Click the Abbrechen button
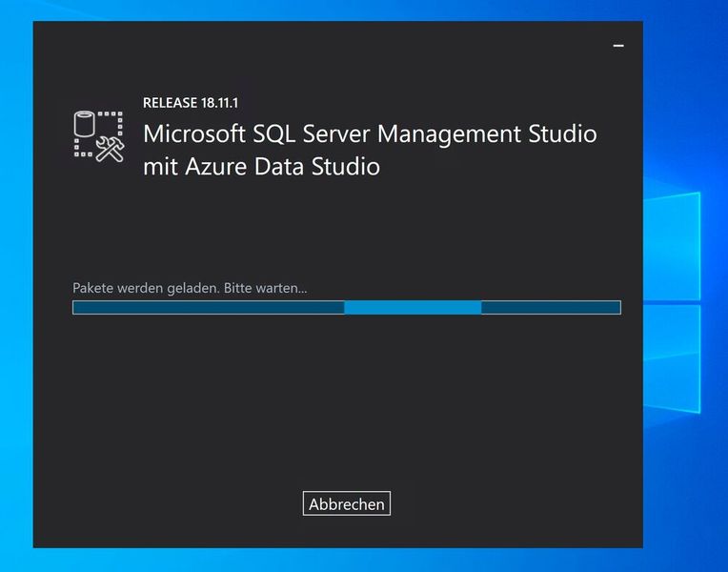The height and width of the screenshot is (572, 728). coord(346,503)
